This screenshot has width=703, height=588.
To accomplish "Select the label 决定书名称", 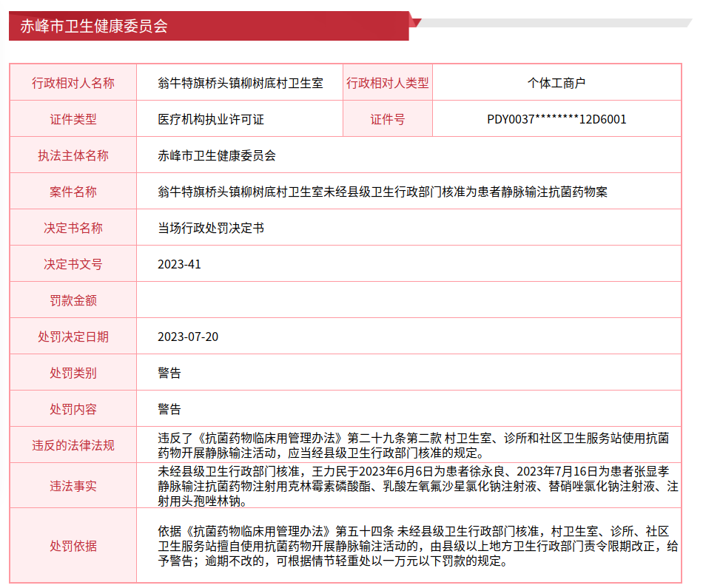I will click(x=73, y=228).
